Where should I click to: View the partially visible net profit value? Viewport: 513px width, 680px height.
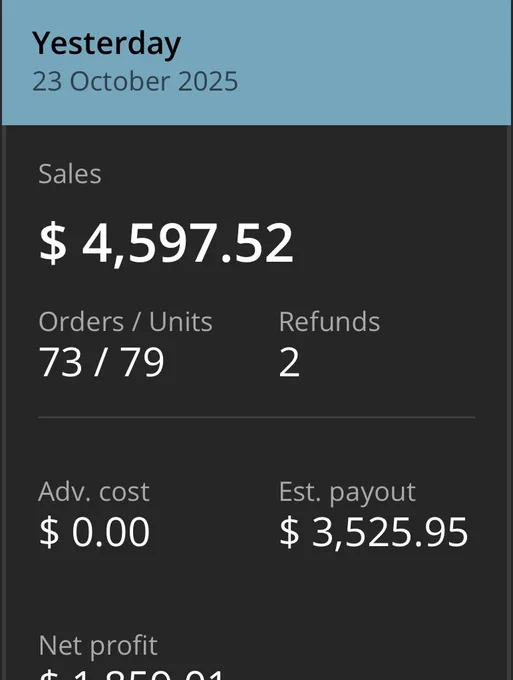coord(131,674)
